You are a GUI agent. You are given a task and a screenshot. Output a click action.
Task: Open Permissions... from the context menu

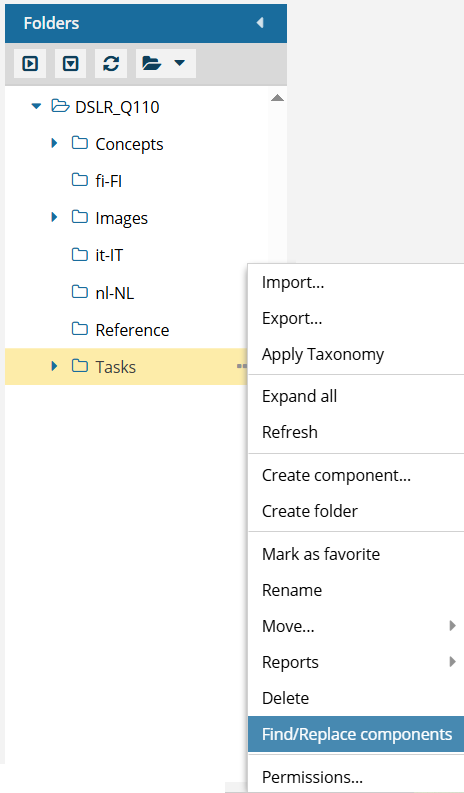[x=356, y=777]
